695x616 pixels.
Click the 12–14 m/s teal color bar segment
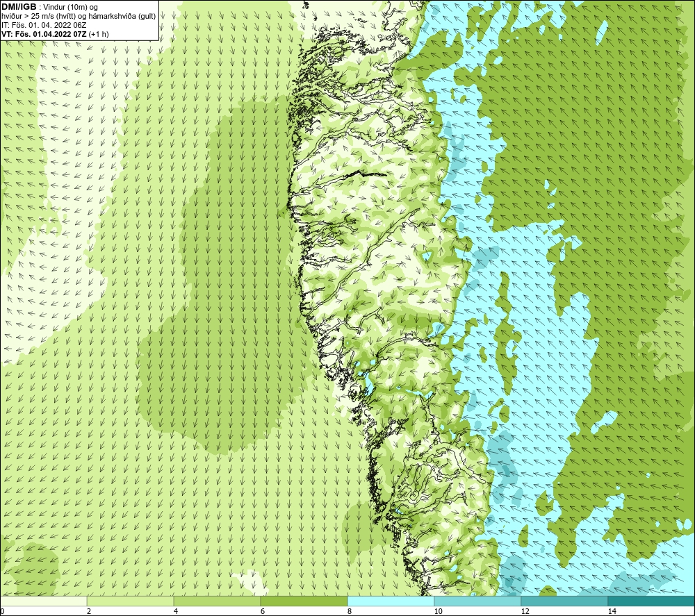564,601
